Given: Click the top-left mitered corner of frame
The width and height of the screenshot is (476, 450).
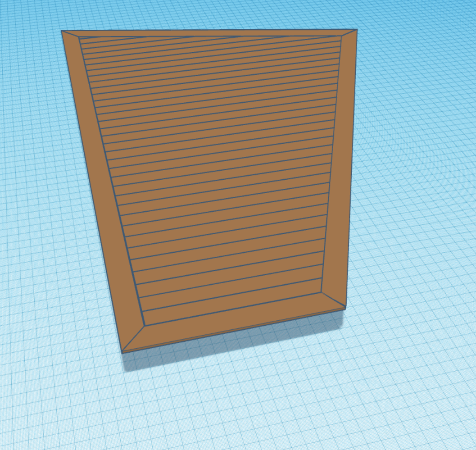Looking at the screenshot, I should [71, 34].
